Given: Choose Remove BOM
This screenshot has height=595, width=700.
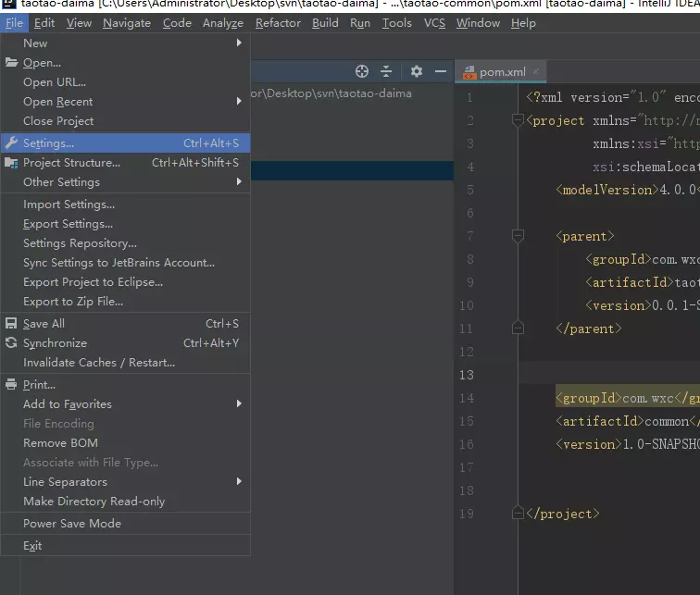Looking at the screenshot, I should point(125,443).
